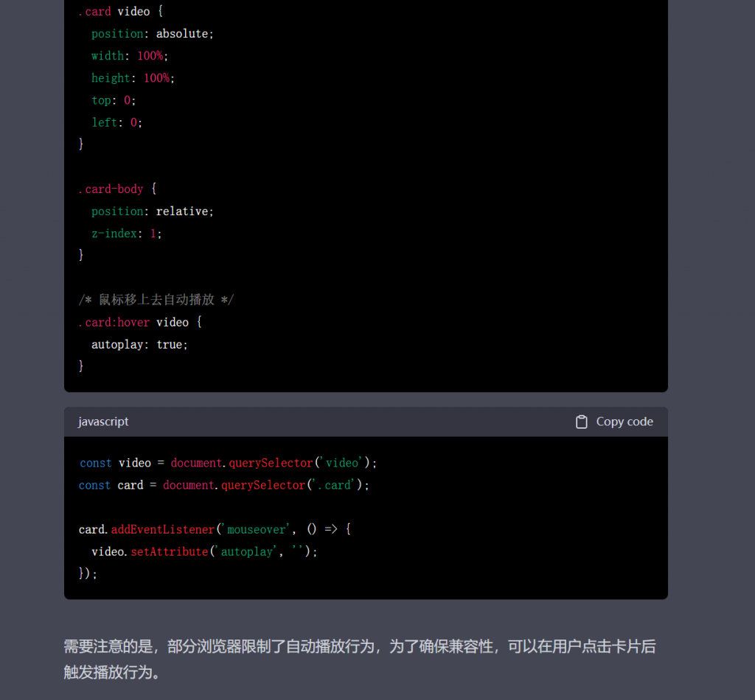Click the card.addEventListener('mouseover' line
Screen dimensions: 755x700
tap(215, 529)
